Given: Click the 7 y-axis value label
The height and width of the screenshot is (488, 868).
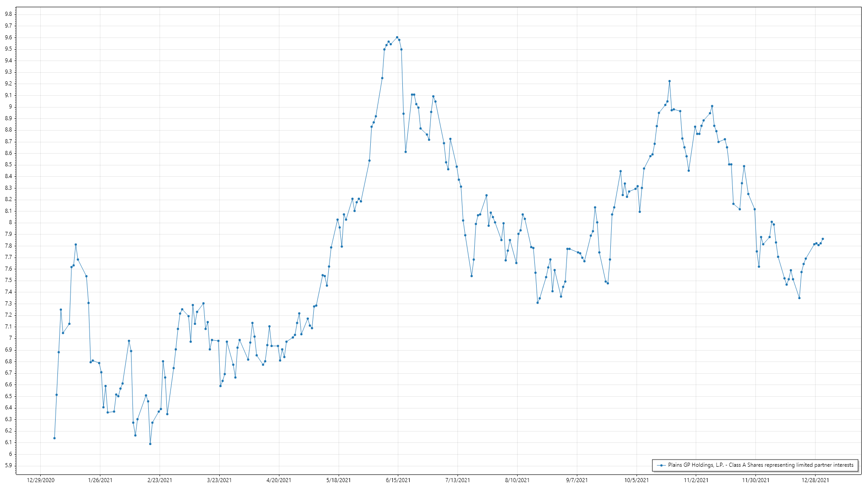Looking at the screenshot, I should click(10, 338).
